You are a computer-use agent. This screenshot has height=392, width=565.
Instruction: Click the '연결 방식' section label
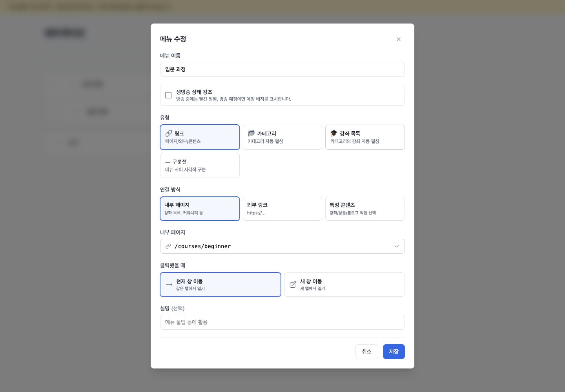coord(170,190)
